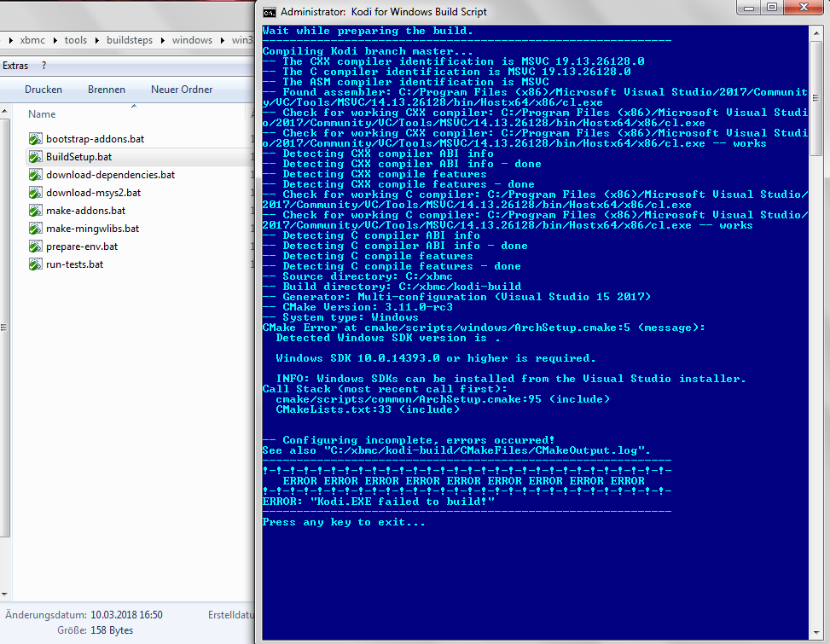Expand the breadcrumb arrow before xbmc
830x644 pixels.
10,40
